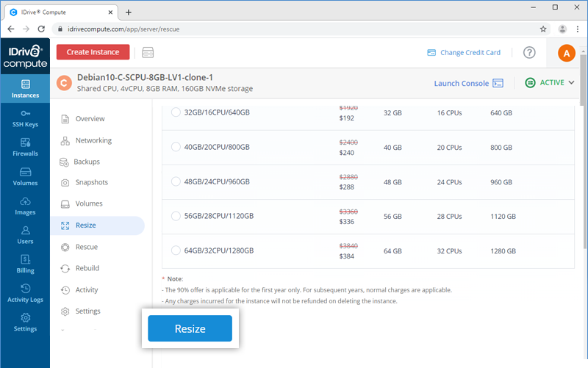The height and width of the screenshot is (368, 588).
Task: Open the Resize instance menu item
Action: pyautogui.click(x=98, y=226)
